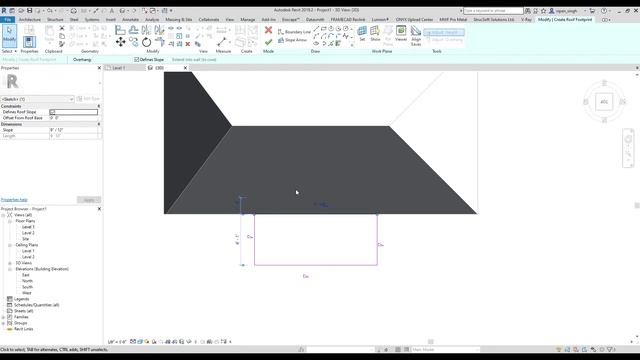Click the view scale in view control bar
The width and height of the screenshot is (640, 360).
(x=117, y=342)
